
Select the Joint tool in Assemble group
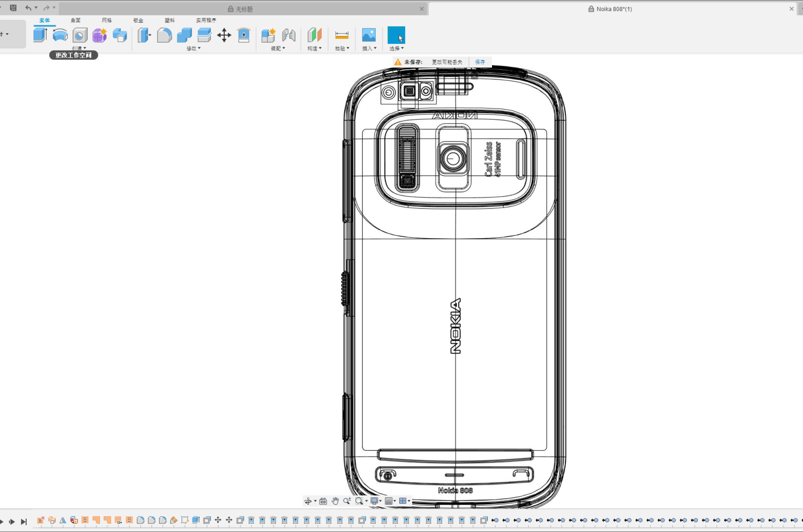[x=288, y=35]
